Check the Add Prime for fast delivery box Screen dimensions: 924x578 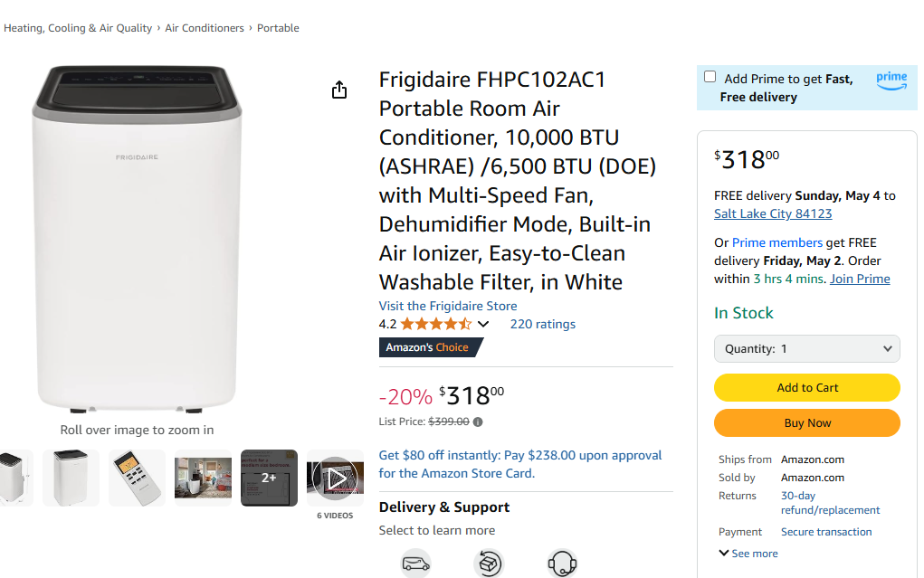[x=710, y=76]
